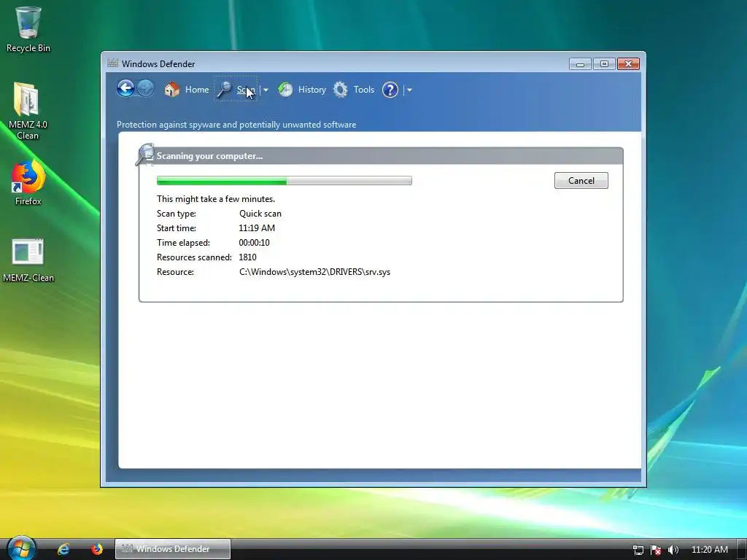Open History clock icon
Viewport: 747px width, 560px height.
(x=285, y=90)
